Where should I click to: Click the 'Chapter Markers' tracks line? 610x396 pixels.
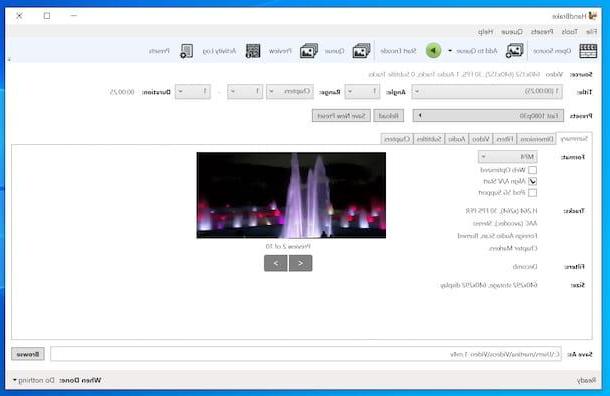pos(513,248)
